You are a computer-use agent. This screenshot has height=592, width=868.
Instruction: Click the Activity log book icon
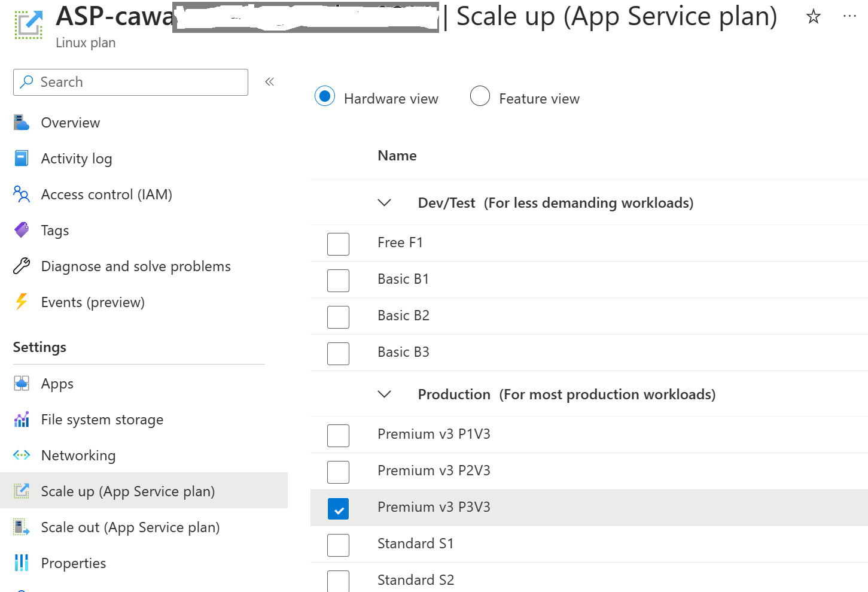(22, 159)
